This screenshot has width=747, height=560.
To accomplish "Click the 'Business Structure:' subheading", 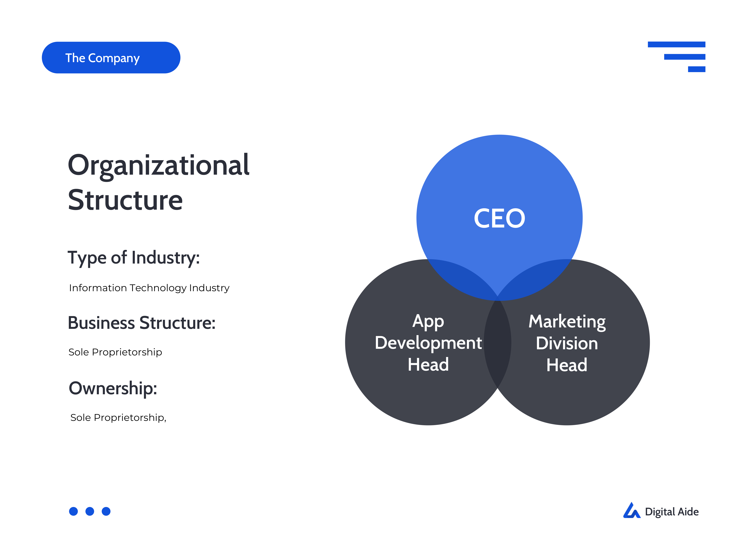I will click(x=141, y=323).
